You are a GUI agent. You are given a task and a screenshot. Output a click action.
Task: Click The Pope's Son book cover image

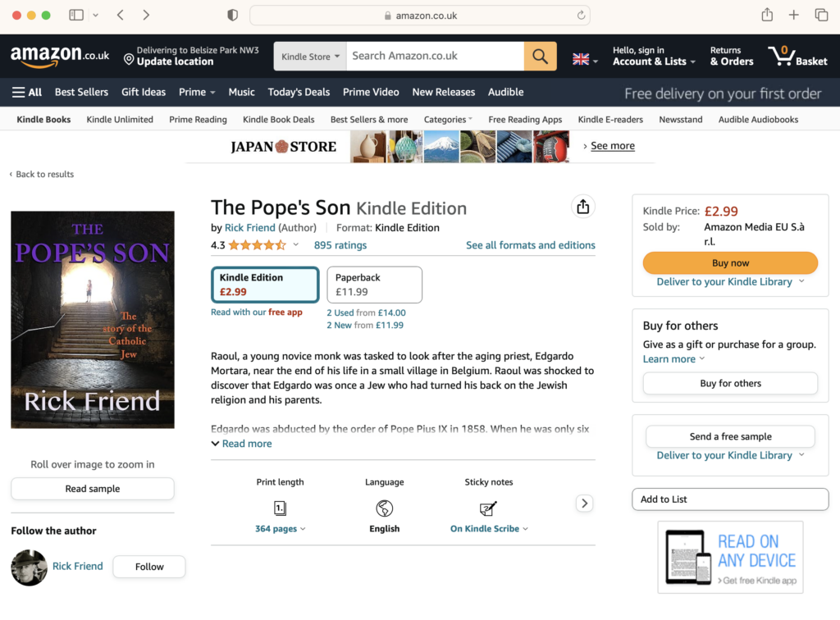point(93,320)
